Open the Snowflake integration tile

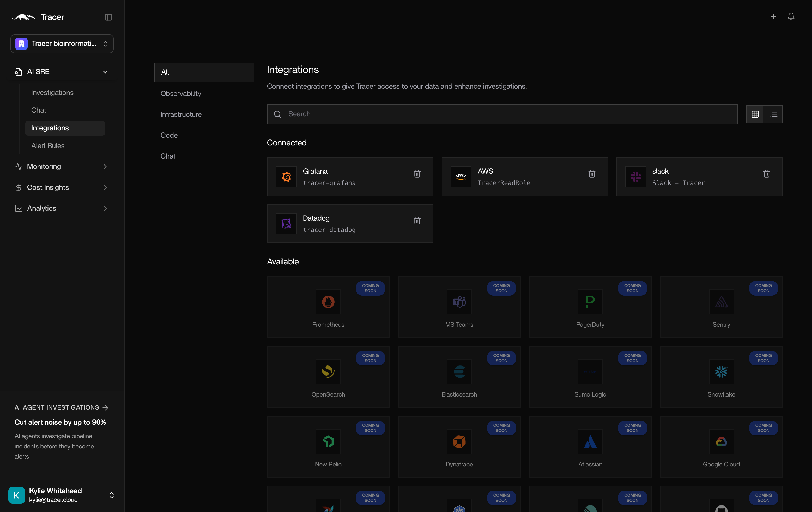click(x=721, y=376)
